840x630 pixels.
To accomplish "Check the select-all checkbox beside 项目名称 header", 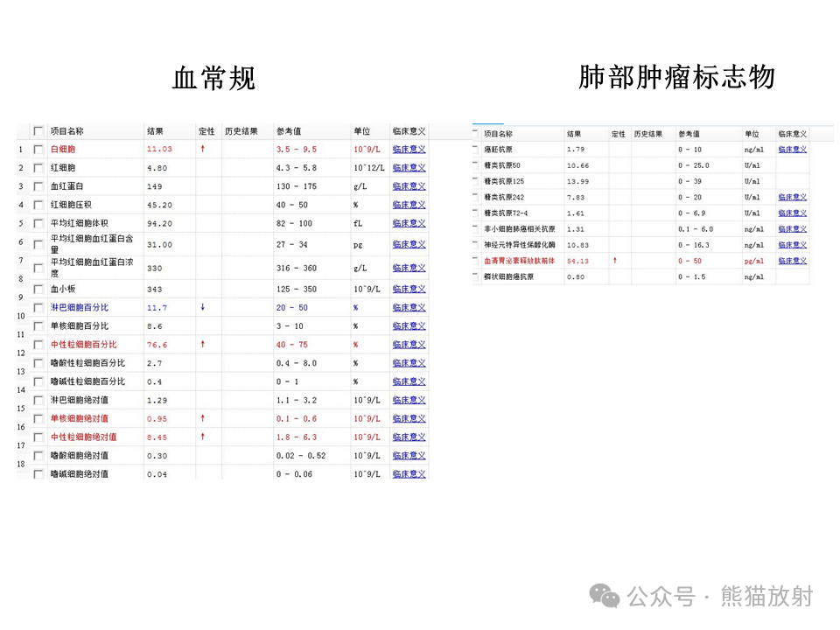I will tap(38, 131).
